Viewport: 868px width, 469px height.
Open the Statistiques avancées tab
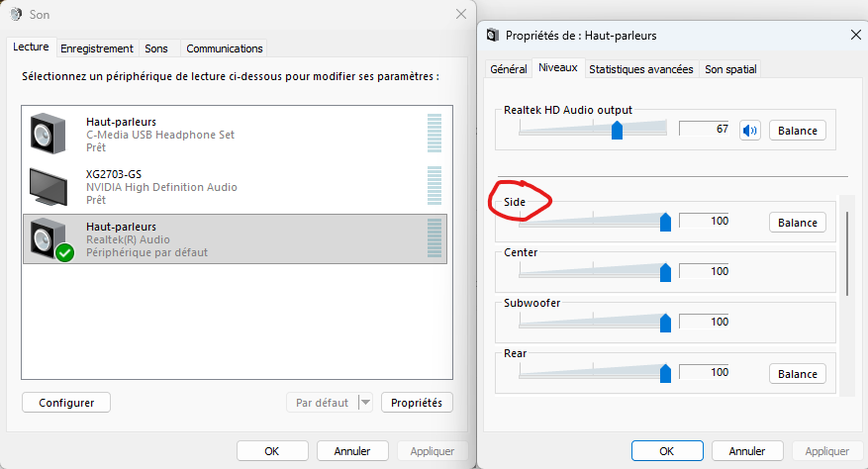[x=640, y=69]
